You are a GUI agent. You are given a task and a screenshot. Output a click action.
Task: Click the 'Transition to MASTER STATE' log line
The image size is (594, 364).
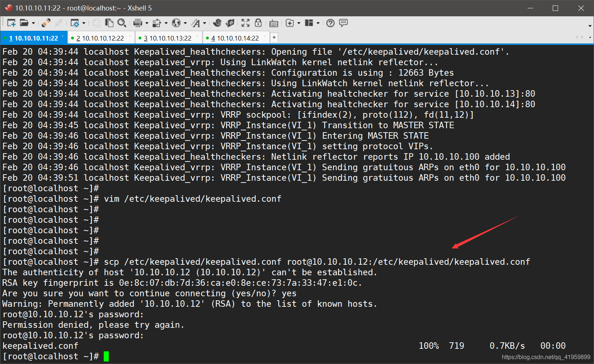tap(228, 125)
